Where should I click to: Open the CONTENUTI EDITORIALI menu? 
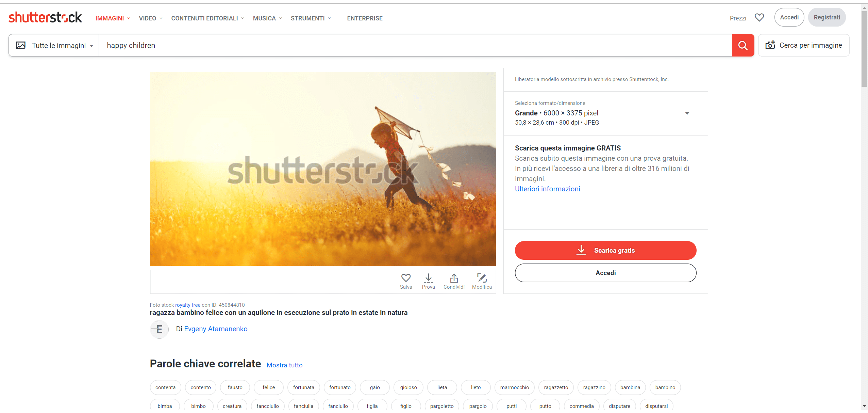coord(207,18)
